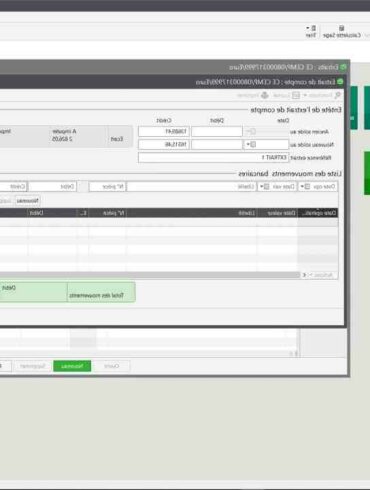
Task: Expand the Date opé dropdown arrow
Action: coord(302,186)
